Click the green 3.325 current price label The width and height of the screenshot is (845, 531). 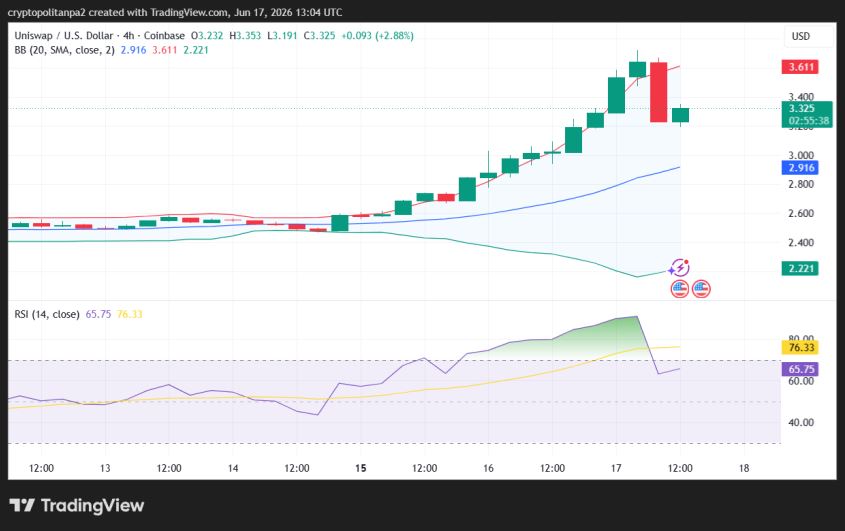coord(807,114)
